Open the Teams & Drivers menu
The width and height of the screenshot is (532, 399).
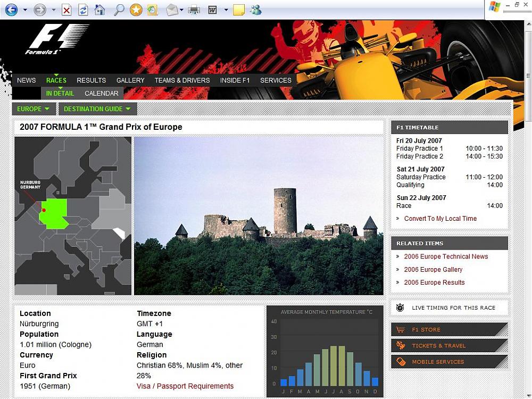click(x=182, y=80)
